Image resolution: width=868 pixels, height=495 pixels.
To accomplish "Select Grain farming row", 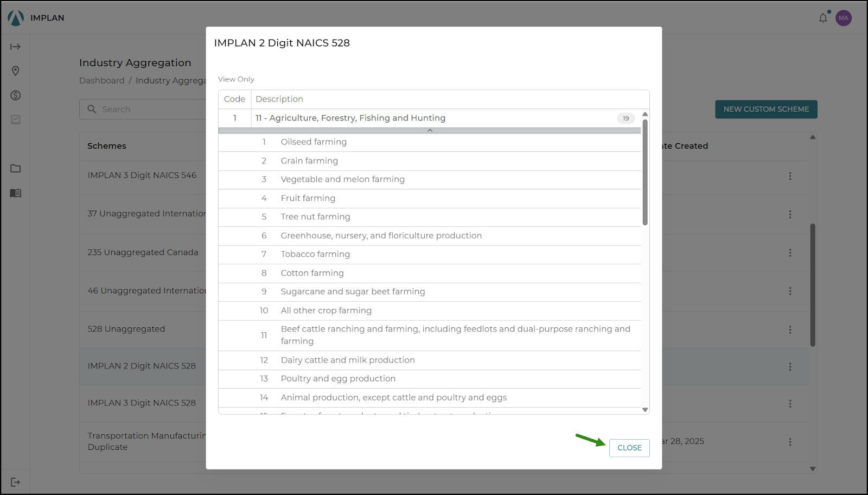I will (x=430, y=161).
